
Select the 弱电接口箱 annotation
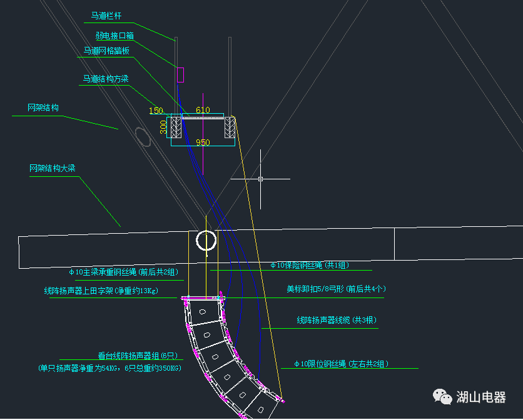[114, 36]
